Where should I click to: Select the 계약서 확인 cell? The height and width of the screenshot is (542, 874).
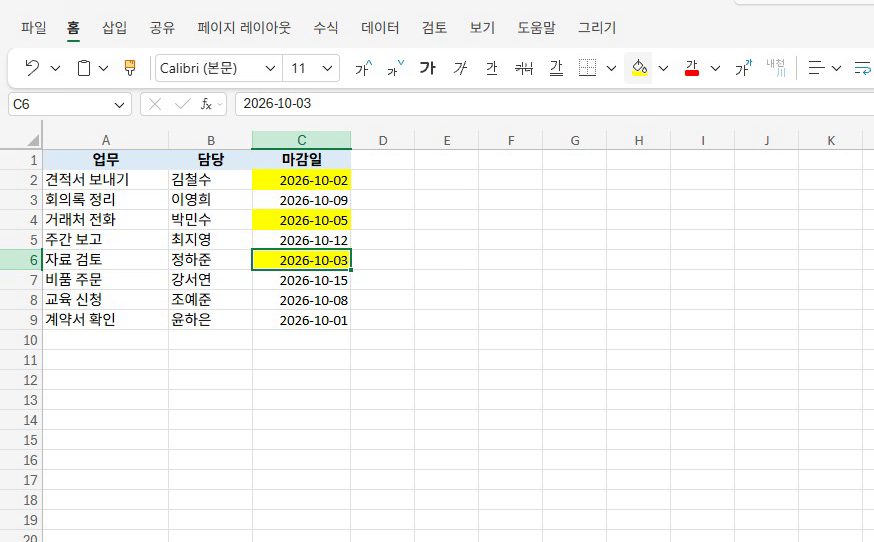105,320
